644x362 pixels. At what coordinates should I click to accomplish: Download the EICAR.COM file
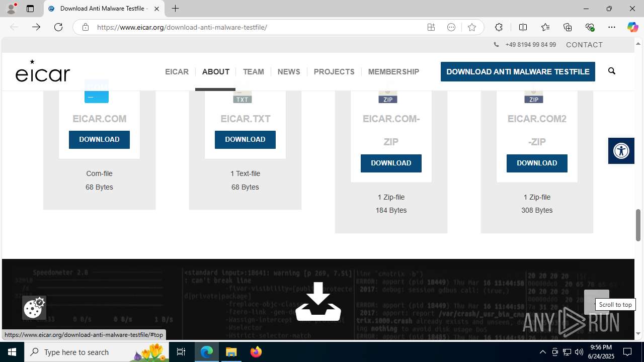coord(99,140)
